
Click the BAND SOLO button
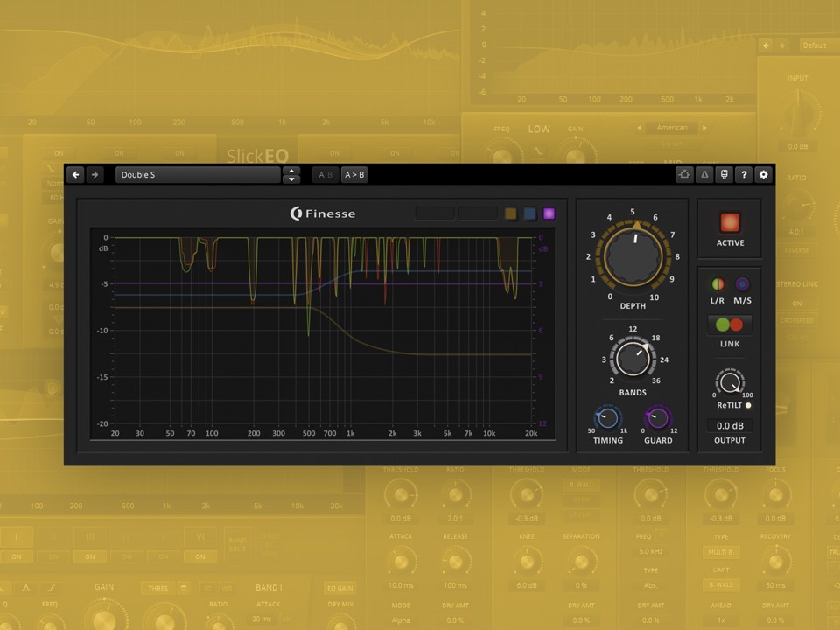coord(237,544)
